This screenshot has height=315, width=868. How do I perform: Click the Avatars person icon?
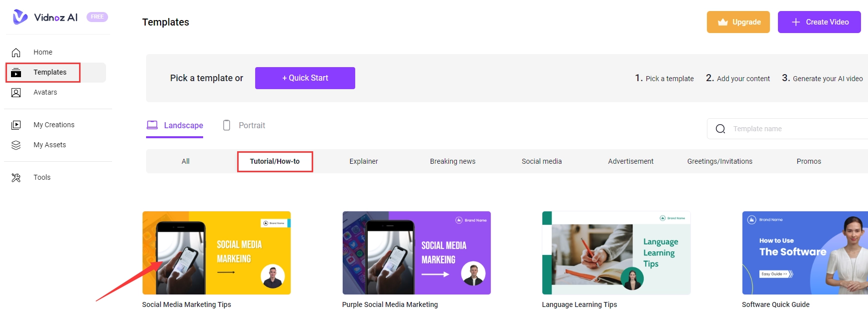(16, 93)
